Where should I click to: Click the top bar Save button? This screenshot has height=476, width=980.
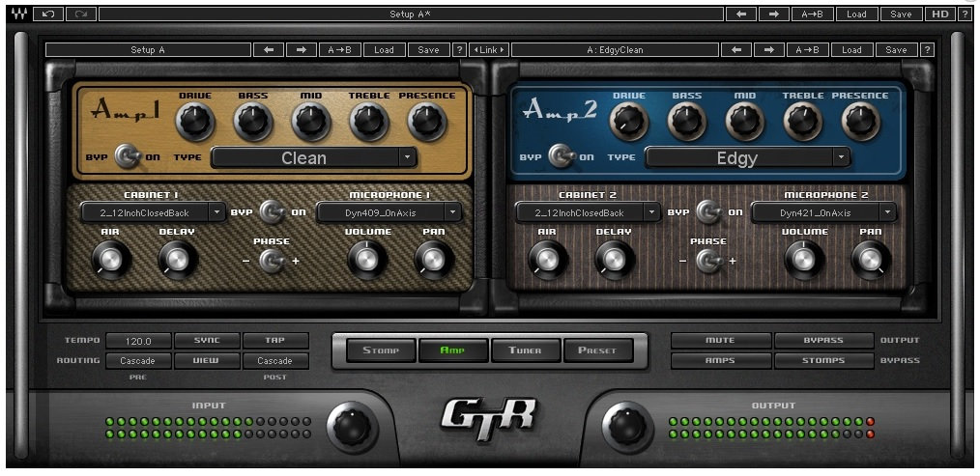tap(902, 14)
